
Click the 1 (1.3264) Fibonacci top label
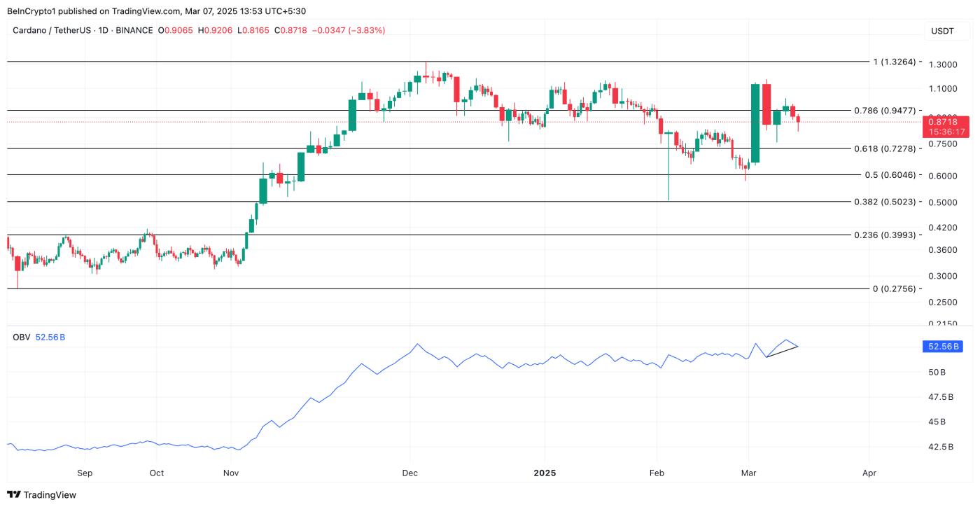tap(894, 62)
